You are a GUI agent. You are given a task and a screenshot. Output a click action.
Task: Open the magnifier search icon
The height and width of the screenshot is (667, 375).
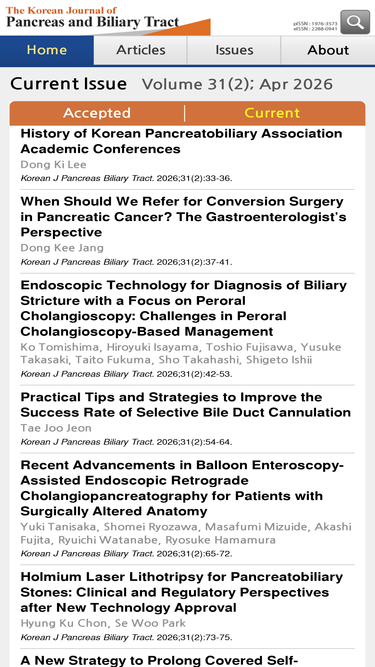pos(355,22)
